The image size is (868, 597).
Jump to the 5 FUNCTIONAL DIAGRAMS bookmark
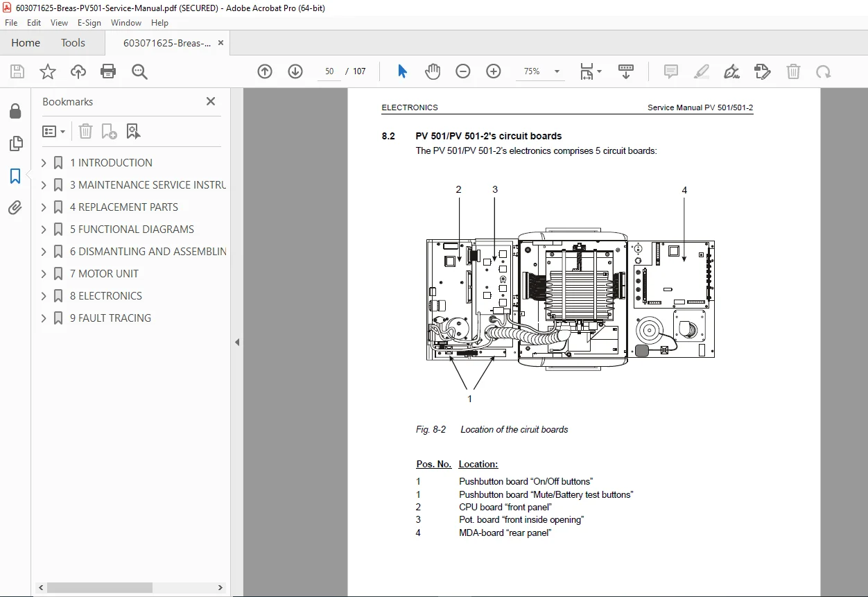(132, 230)
